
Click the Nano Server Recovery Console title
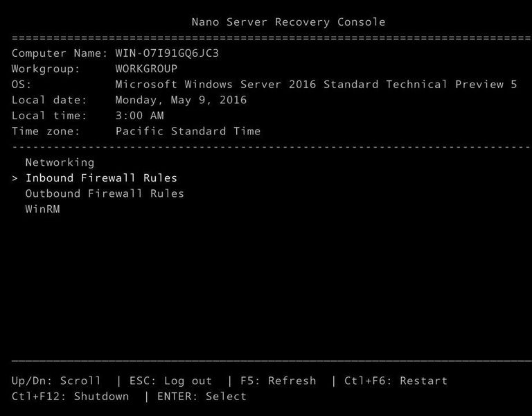288,22
